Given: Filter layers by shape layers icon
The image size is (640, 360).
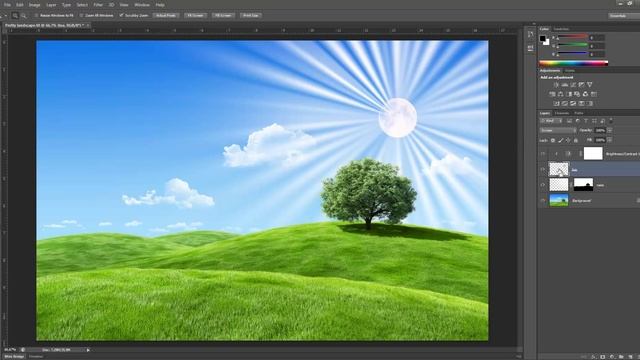Looking at the screenshot, I should coord(594,121).
